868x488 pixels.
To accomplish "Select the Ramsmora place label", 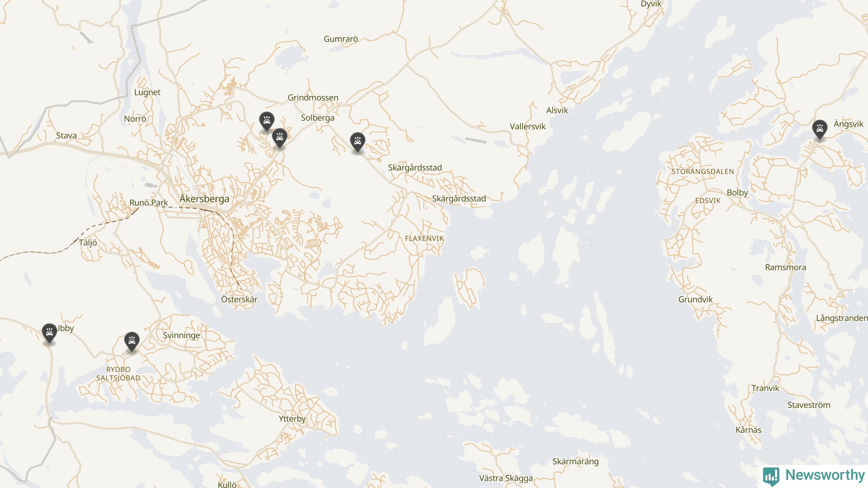I will (786, 267).
